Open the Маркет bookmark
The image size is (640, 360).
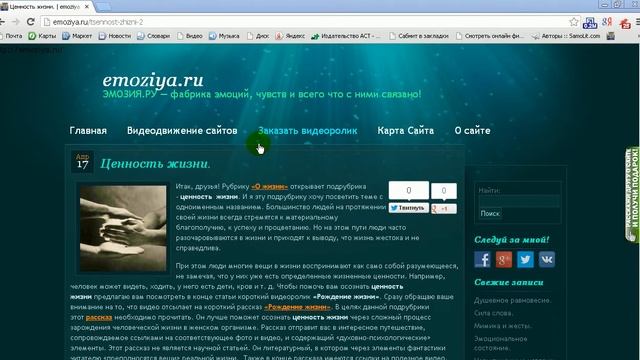[77, 36]
